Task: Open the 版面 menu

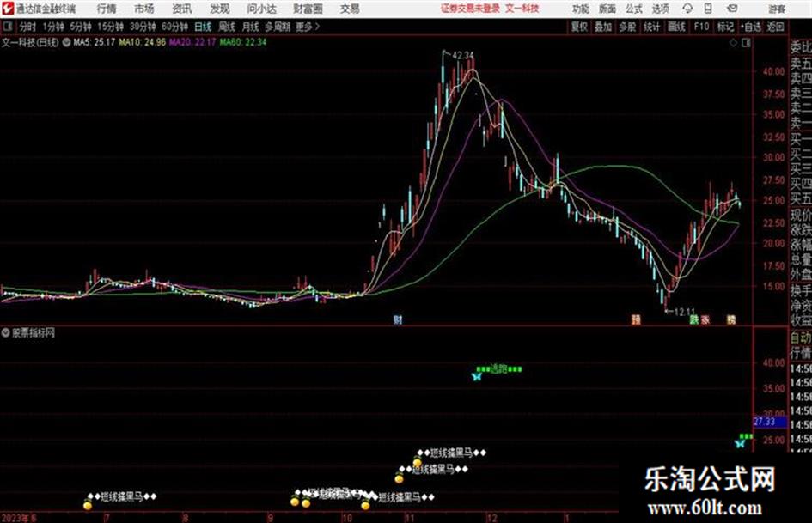Action: 607,9
